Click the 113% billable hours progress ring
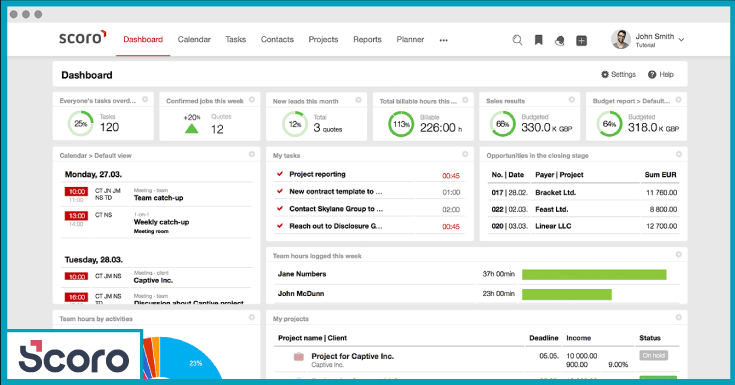This screenshot has height=385, width=735. [x=401, y=124]
